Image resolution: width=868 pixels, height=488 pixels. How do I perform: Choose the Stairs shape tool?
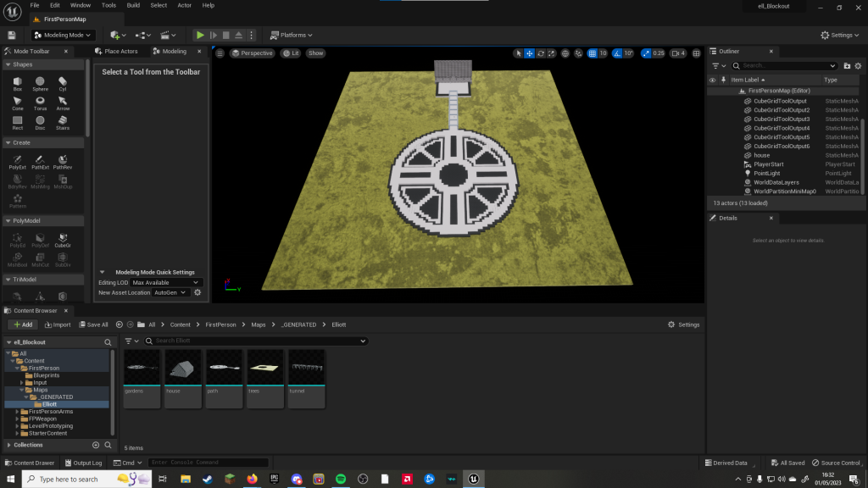[63, 120]
